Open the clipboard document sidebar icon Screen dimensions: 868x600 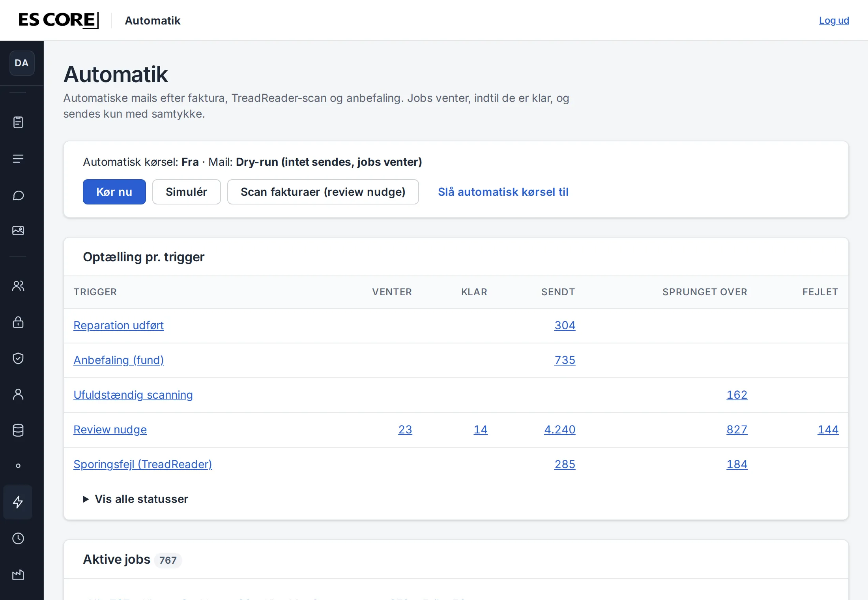click(18, 122)
